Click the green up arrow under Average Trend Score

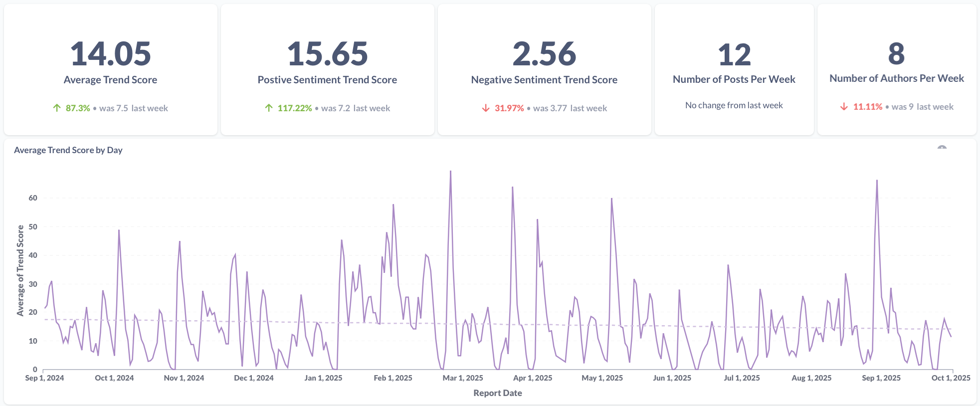coord(57,108)
